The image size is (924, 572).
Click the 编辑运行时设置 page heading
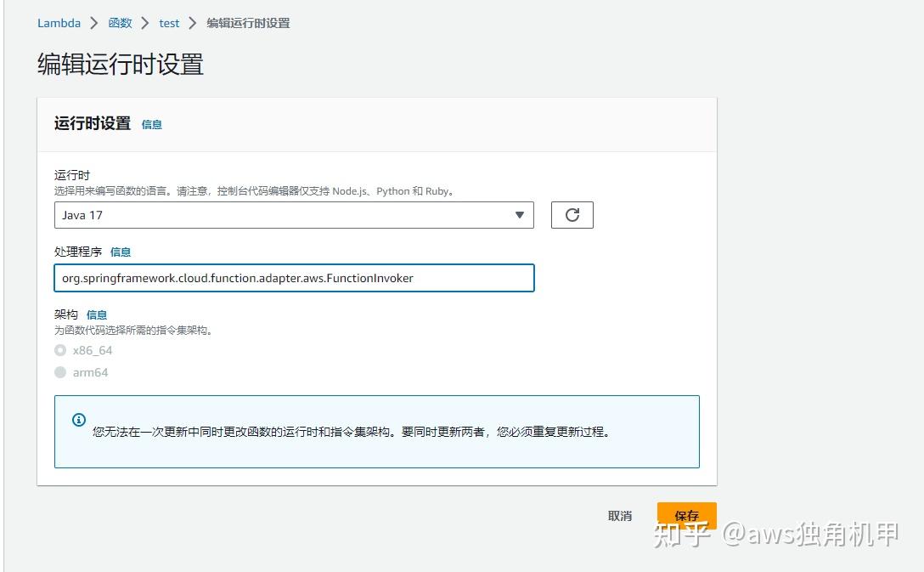(x=121, y=64)
